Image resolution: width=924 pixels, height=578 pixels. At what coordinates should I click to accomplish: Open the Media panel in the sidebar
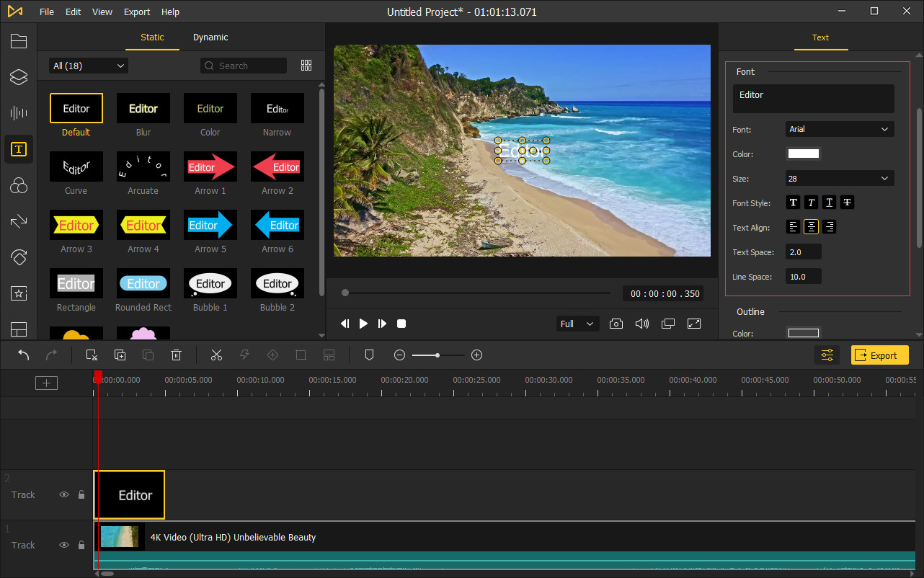click(19, 41)
